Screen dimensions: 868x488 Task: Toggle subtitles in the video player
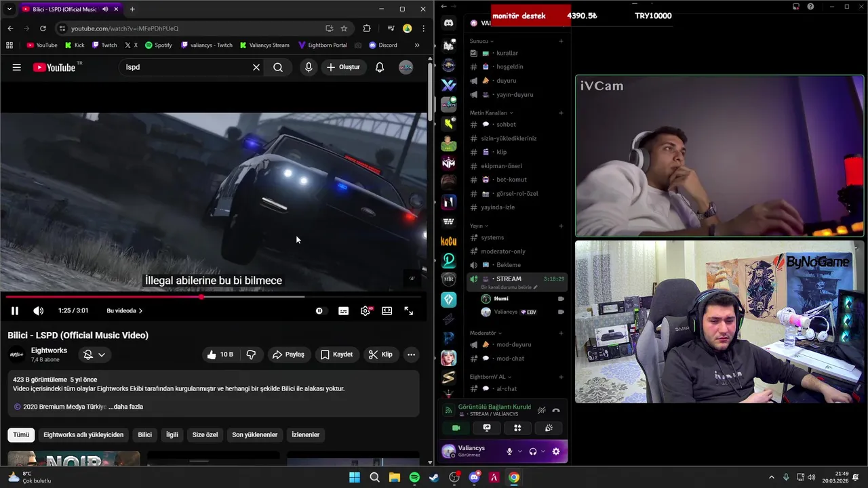pos(344,310)
